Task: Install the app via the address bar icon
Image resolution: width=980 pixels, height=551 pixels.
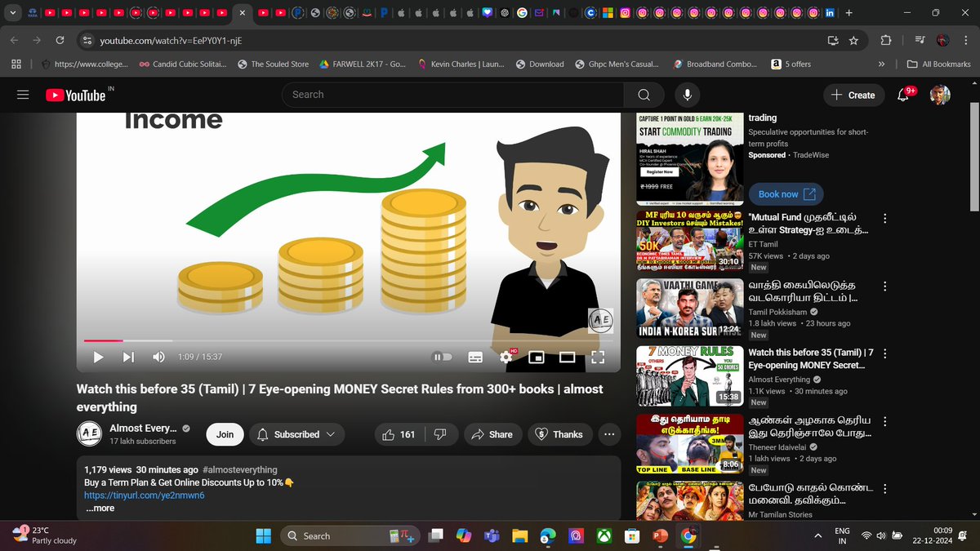Action: click(x=832, y=40)
